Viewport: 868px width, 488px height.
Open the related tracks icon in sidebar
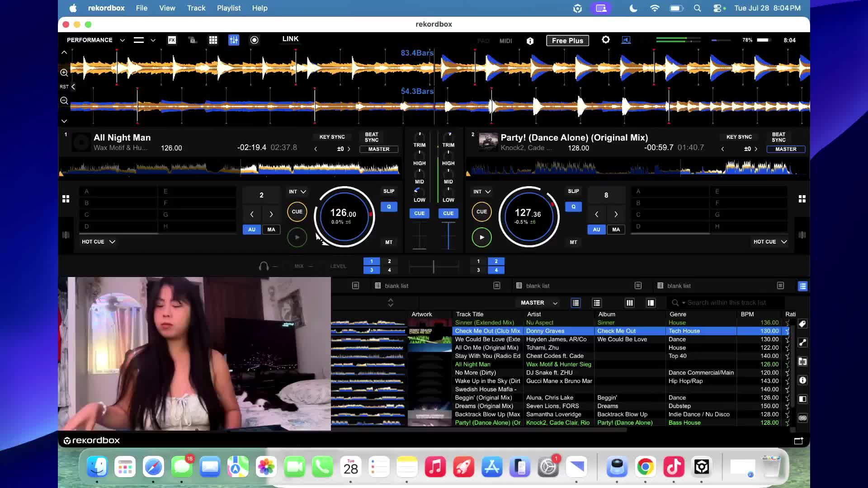point(802,361)
